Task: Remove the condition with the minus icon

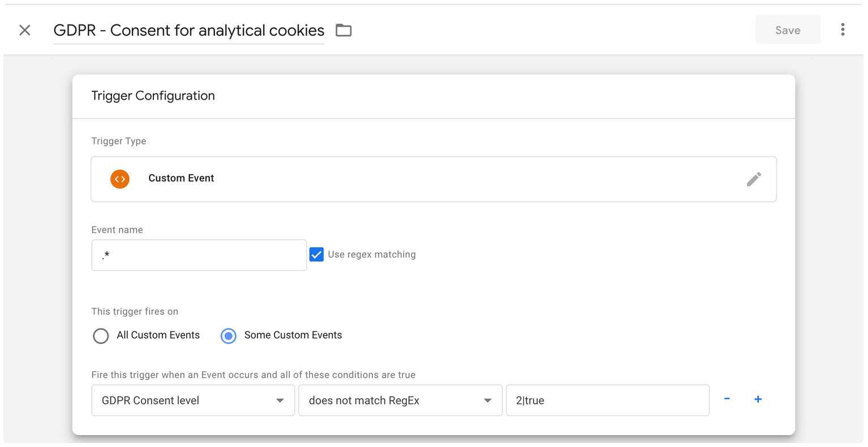Action: (x=727, y=399)
